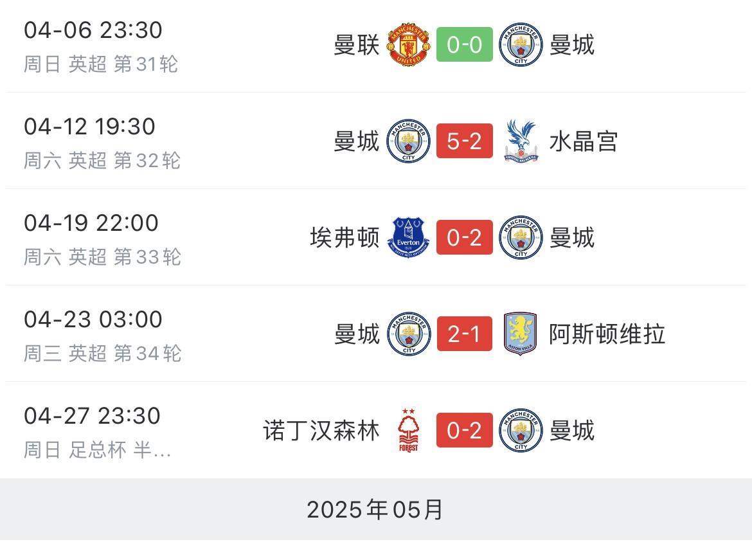Open the 2-1 score against Aston Villa
The width and height of the screenshot is (752, 560).
[x=464, y=334]
